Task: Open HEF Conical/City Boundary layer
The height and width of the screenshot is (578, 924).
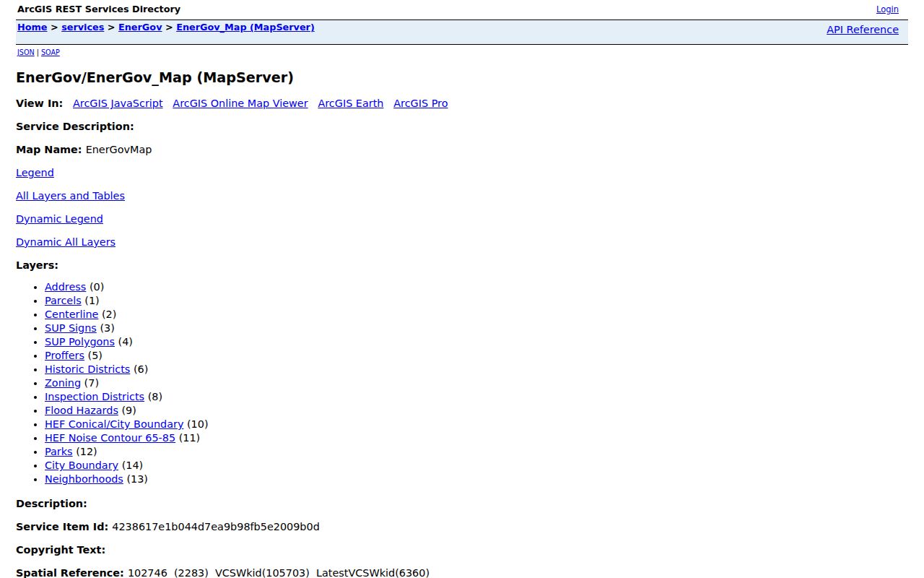Action: click(114, 424)
